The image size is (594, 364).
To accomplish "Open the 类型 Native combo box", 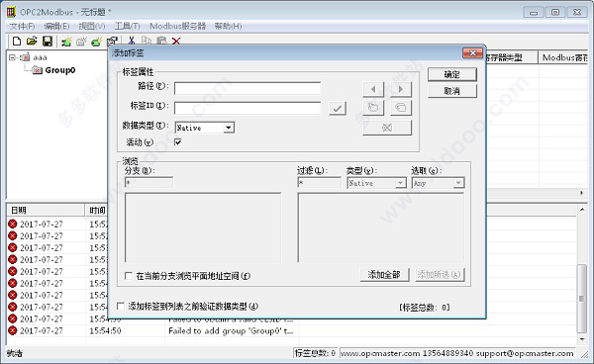I will coord(377,183).
